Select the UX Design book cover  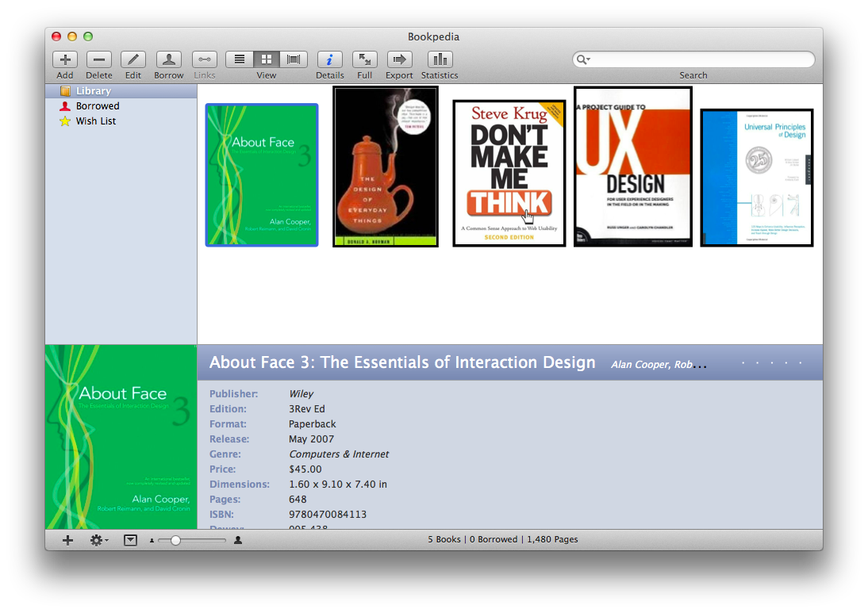pyautogui.click(x=632, y=167)
